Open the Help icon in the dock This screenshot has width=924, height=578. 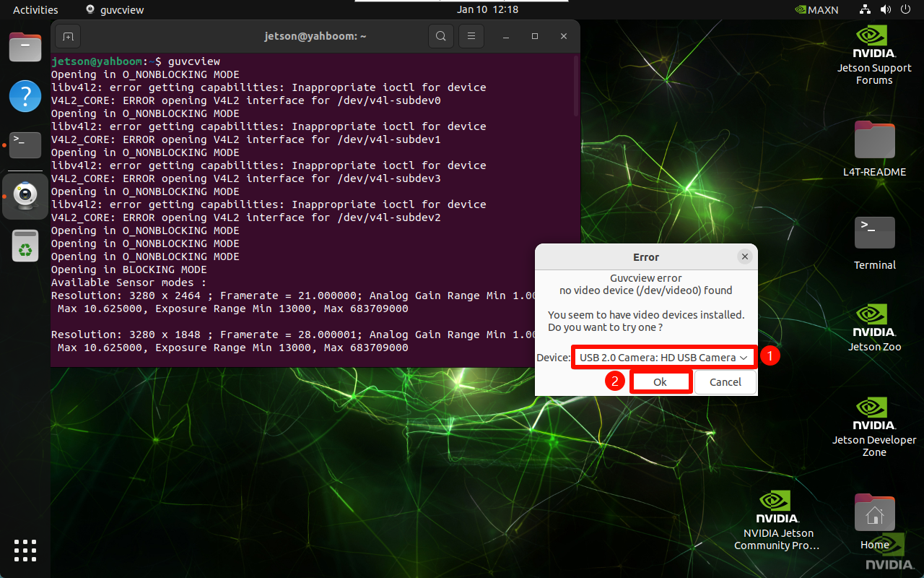pos(25,96)
